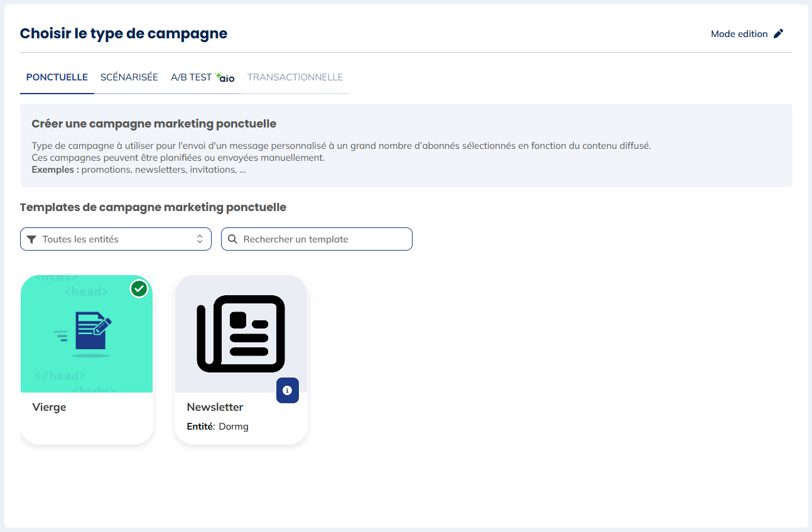Open search via the magnifying glass icon

[x=232, y=239]
